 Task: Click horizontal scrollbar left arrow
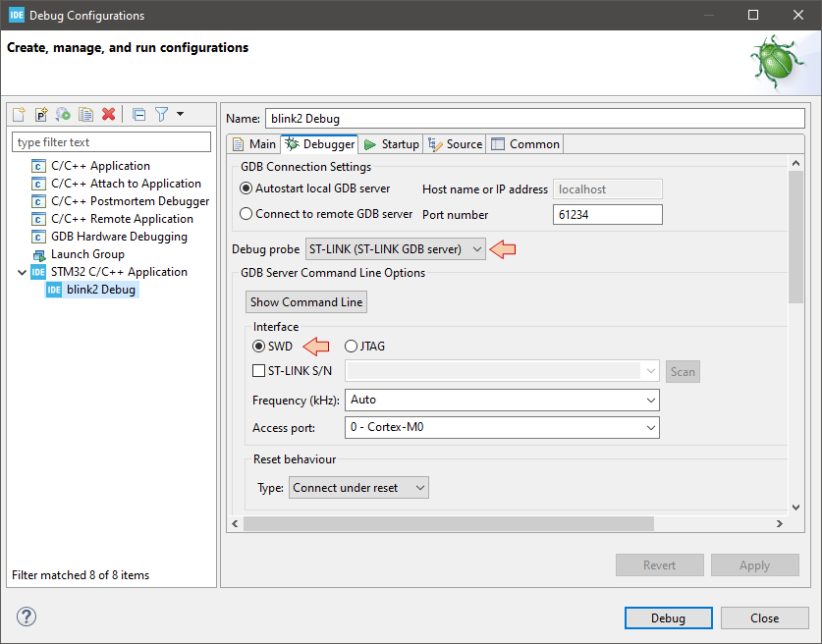(235, 523)
